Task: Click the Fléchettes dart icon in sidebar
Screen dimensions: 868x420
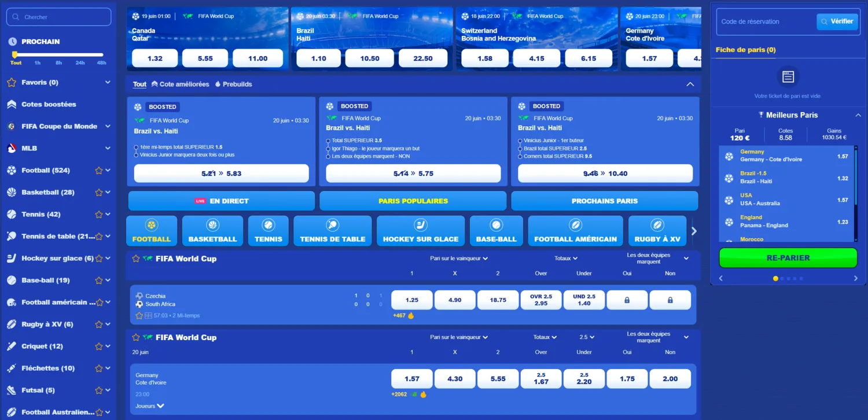Action: coord(12,369)
